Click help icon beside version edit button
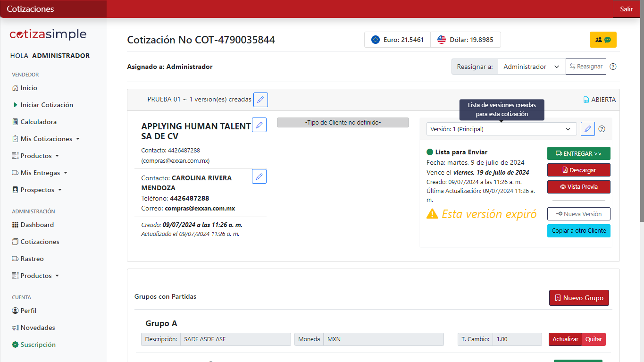The width and height of the screenshot is (644, 362). coord(602,129)
